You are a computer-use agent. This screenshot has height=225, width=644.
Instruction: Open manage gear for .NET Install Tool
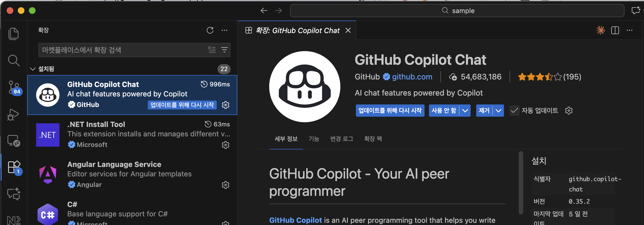[226, 145]
